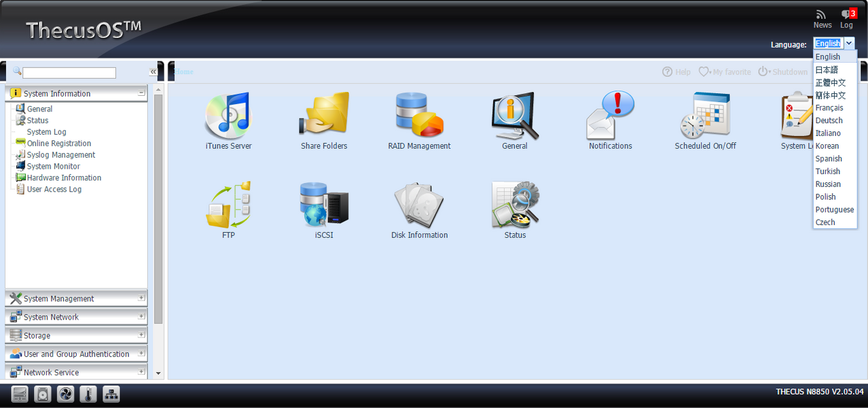
Task: Open Scheduled On/Off settings
Action: pyautogui.click(x=705, y=117)
